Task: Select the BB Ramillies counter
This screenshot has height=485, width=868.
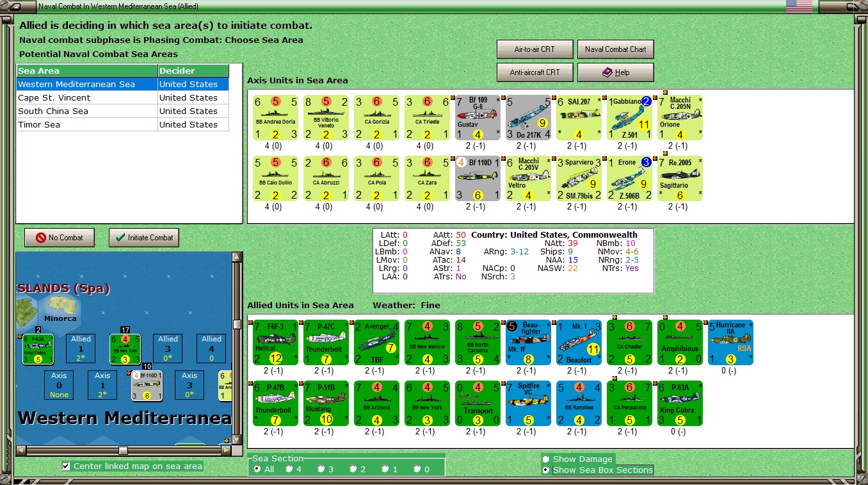Action: (579, 404)
